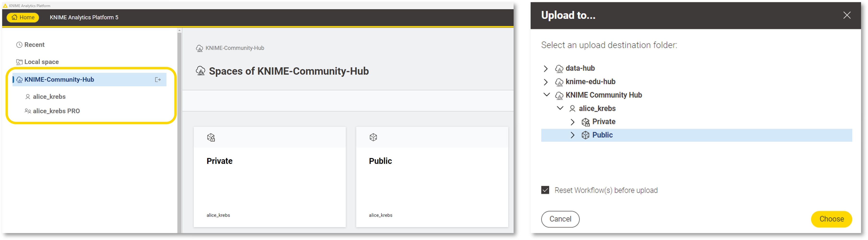Expand the knime-edu-hub node
The width and height of the screenshot is (868, 240).
(546, 82)
